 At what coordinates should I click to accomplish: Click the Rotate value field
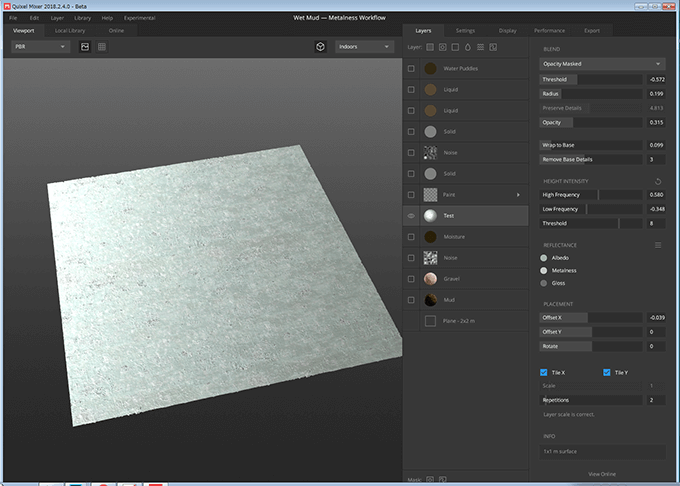pos(656,346)
